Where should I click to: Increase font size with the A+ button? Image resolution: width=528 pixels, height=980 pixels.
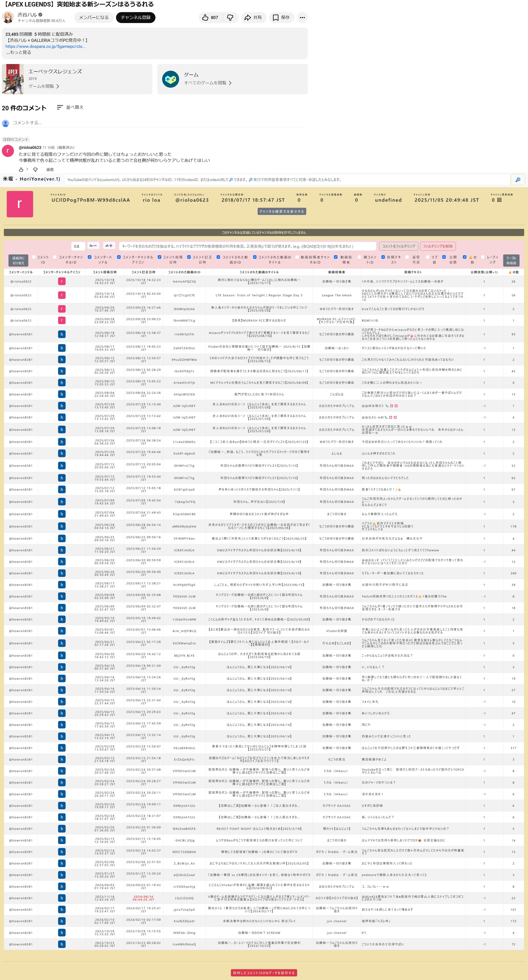point(109,246)
